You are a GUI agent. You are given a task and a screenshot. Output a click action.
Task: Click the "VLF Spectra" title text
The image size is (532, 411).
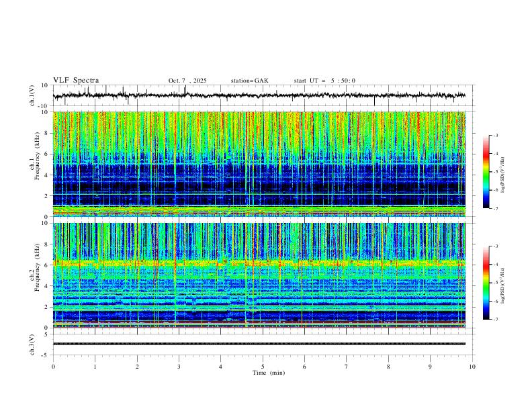point(76,80)
